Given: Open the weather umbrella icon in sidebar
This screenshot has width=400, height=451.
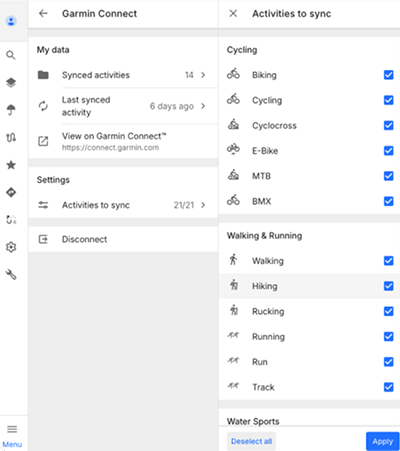Looking at the screenshot, I should pos(11,110).
